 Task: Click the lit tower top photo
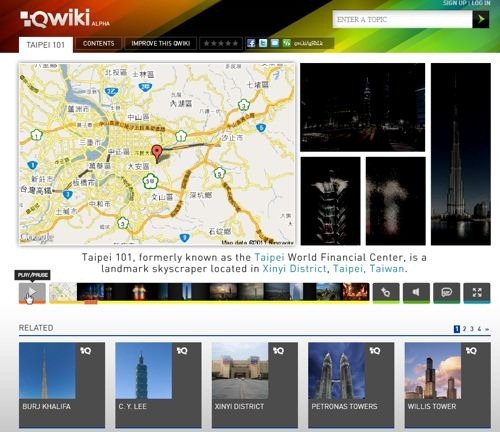pos(330,201)
